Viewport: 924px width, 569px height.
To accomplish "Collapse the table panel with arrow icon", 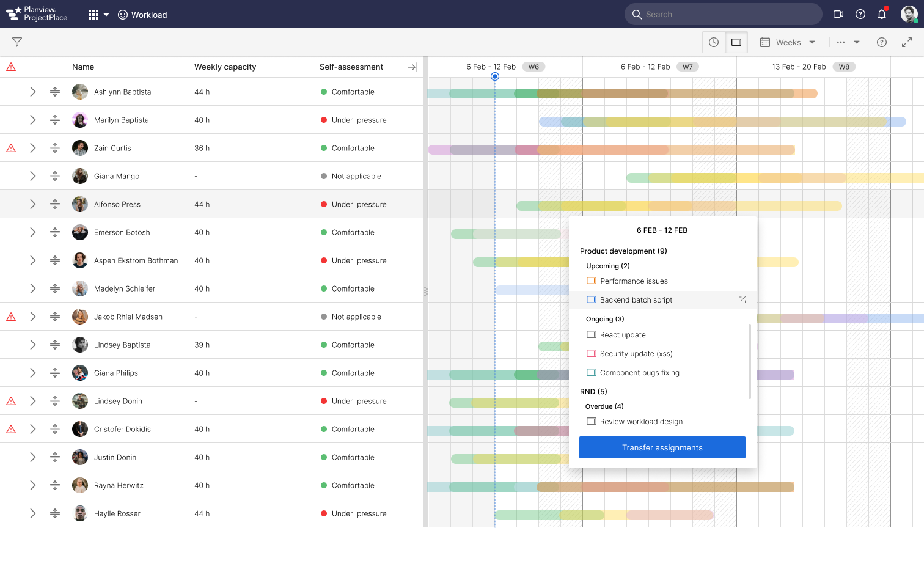I will tap(413, 67).
